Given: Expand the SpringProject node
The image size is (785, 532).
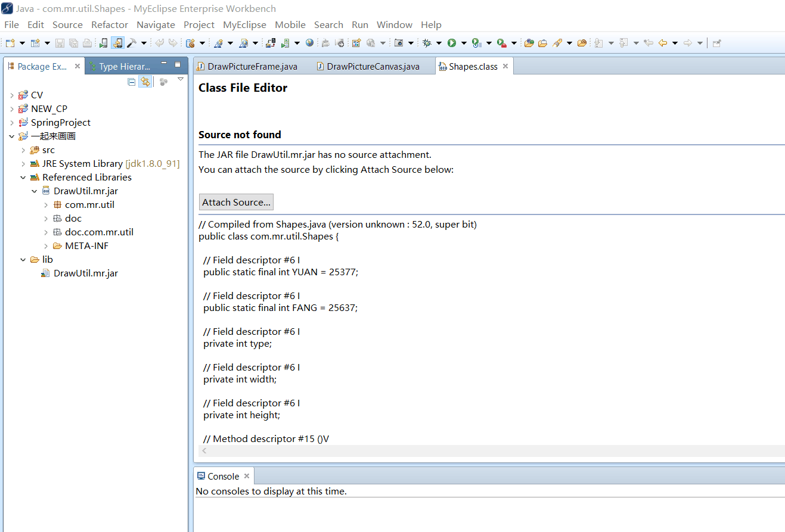Looking at the screenshot, I should coord(12,123).
